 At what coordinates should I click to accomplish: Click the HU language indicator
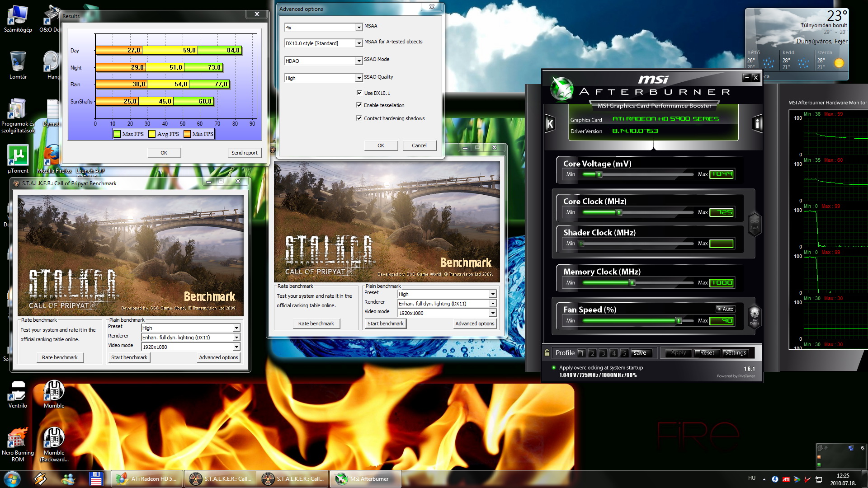[752, 478]
